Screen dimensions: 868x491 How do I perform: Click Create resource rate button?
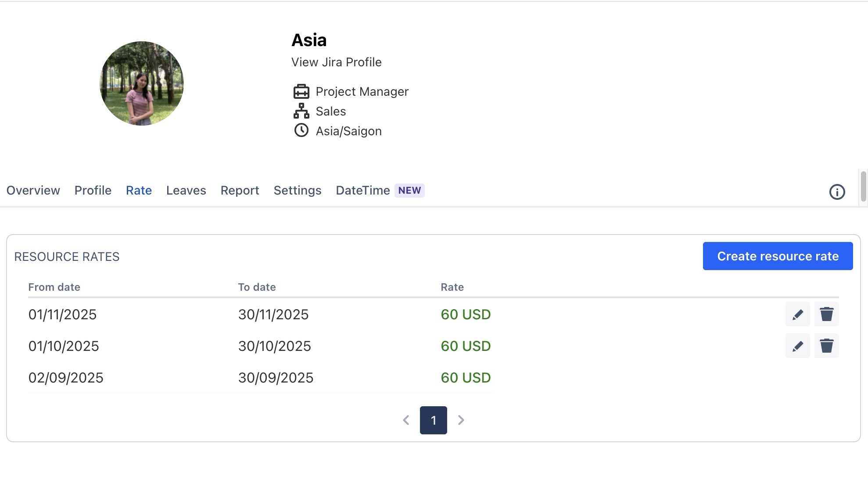(x=778, y=256)
